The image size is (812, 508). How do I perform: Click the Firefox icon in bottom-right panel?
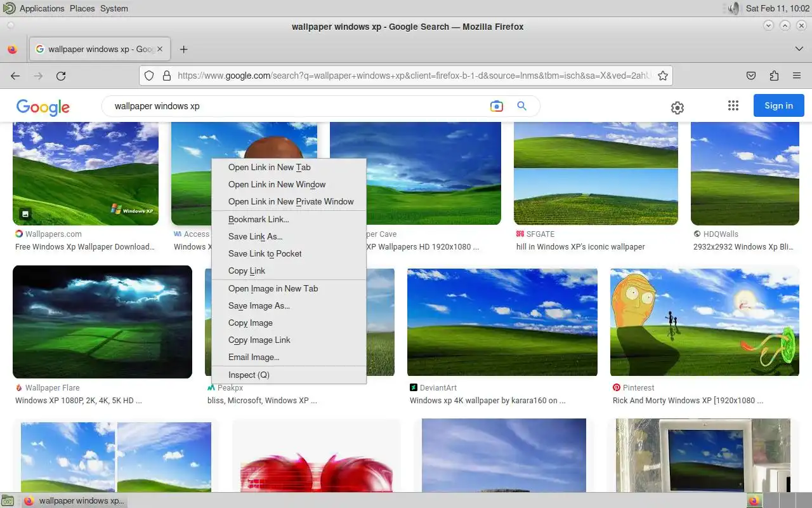pyautogui.click(x=754, y=500)
